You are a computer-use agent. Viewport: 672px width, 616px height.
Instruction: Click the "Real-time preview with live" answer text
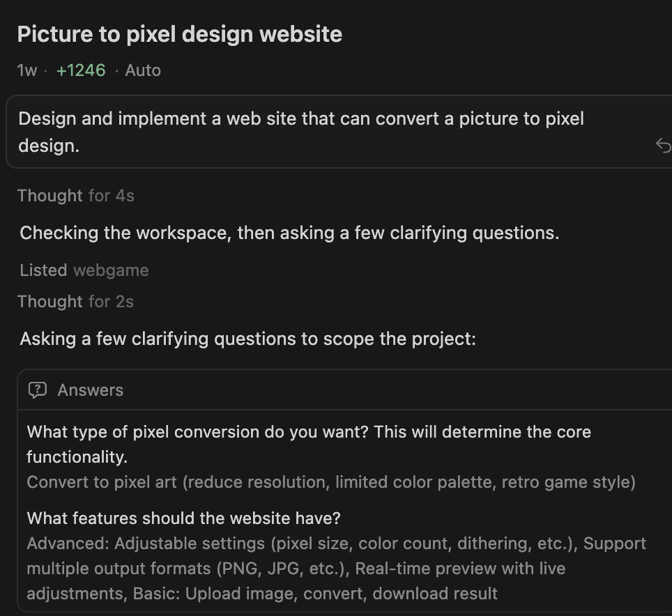click(460, 569)
